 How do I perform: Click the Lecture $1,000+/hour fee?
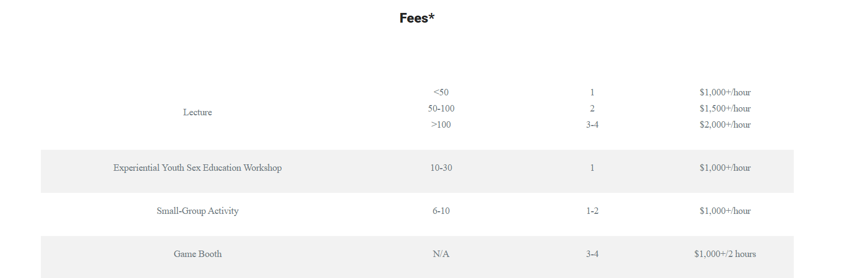click(x=725, y=92)
